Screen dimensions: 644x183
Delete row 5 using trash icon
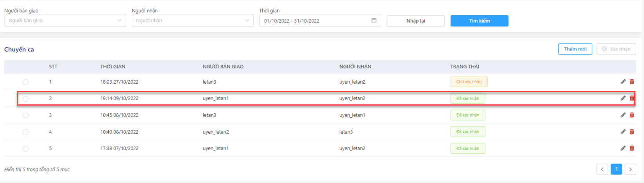tap(631, 148)
